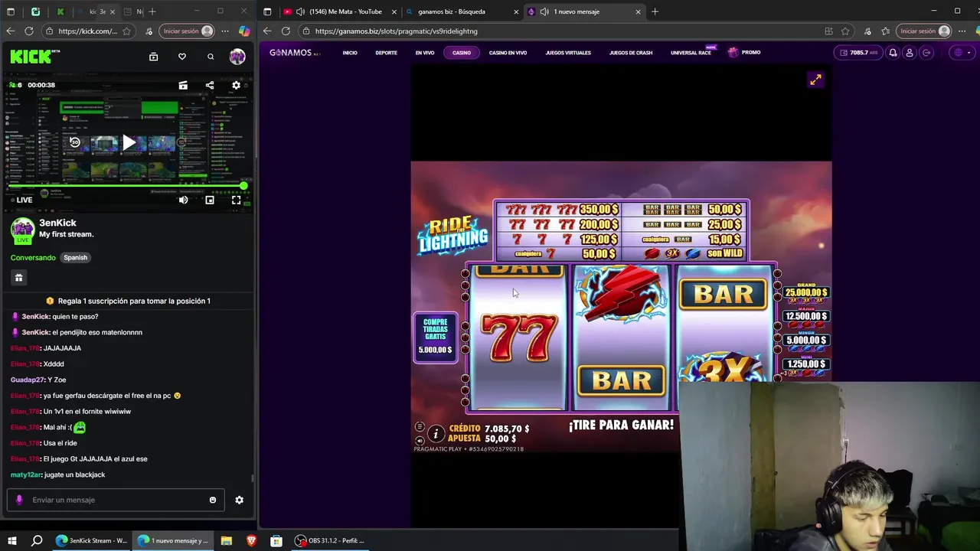Click COMPRE TIRADAS GRATIS buy button
Viewport: 980px width, 551px height.
[x=436, y=337]
